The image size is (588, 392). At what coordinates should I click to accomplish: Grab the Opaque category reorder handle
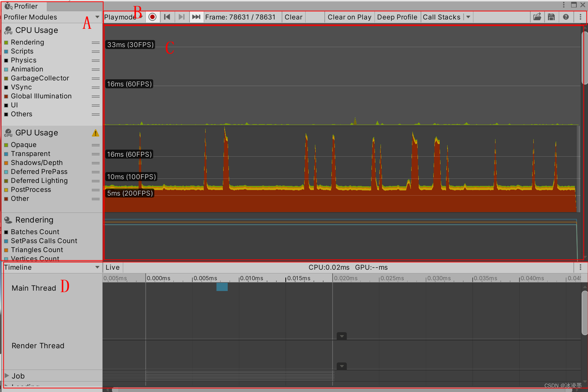coord(96,145)
